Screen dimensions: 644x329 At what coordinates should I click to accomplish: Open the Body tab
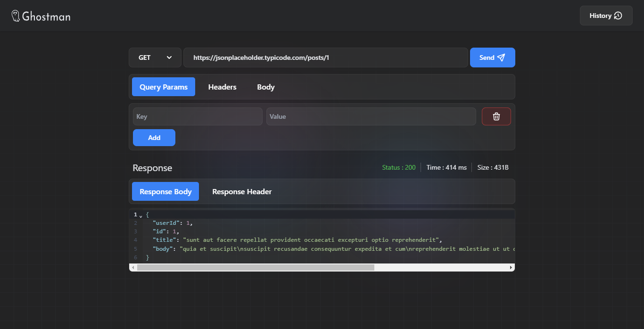pos(266,87)
